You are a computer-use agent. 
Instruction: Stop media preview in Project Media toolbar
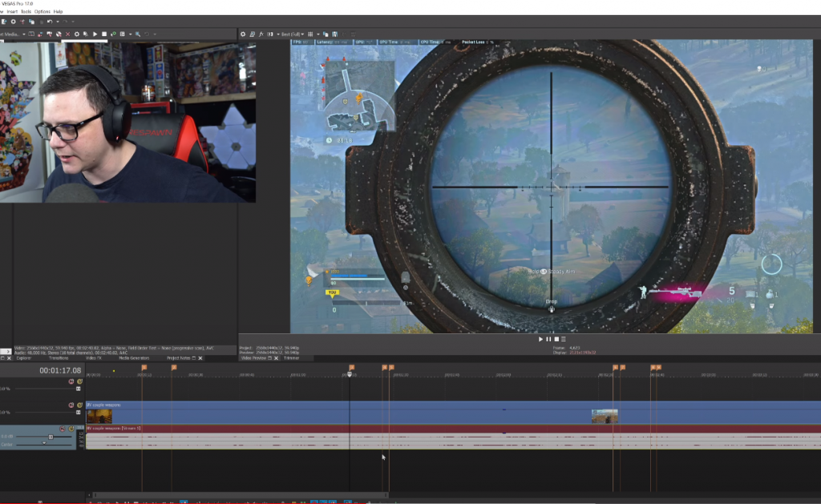[103, 34]
